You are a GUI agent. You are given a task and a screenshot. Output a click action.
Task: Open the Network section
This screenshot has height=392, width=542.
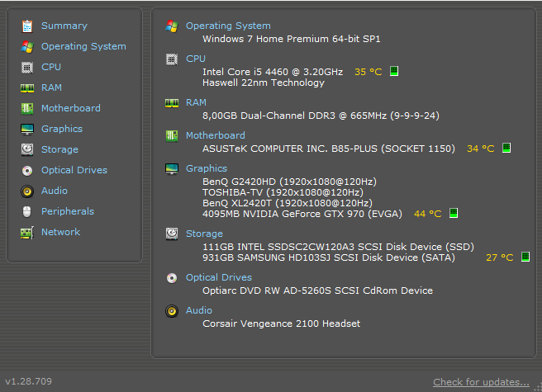coord(61,232)
